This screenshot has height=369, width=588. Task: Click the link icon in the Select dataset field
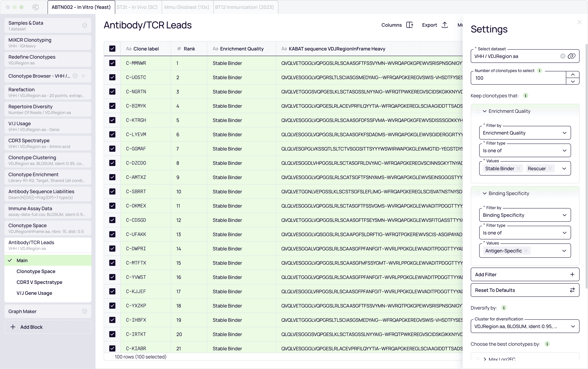point(571,56)
